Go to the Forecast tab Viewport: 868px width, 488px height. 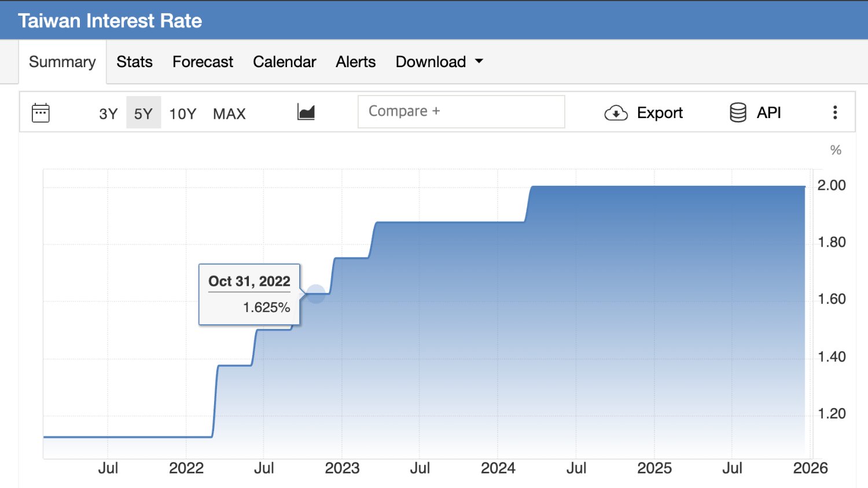point(203,62)
